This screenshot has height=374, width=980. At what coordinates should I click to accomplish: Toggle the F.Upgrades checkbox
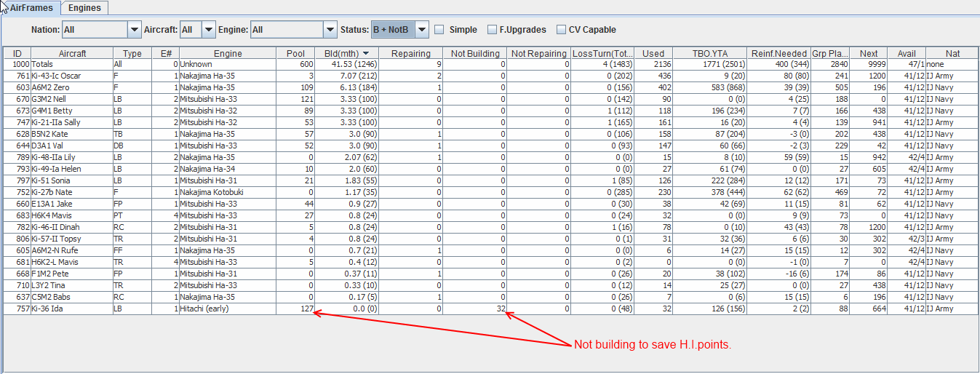493,30
